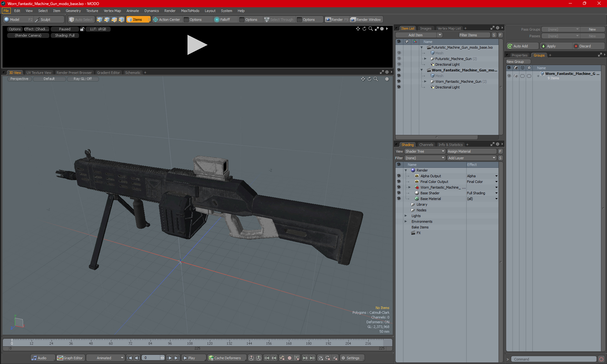Click the Auto Select icon

(x=71, y=20)
